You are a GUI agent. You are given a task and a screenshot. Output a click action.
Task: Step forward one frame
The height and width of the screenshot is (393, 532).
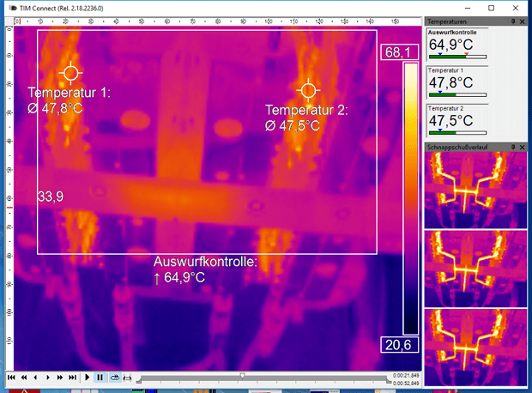click(x=48, y=378)
